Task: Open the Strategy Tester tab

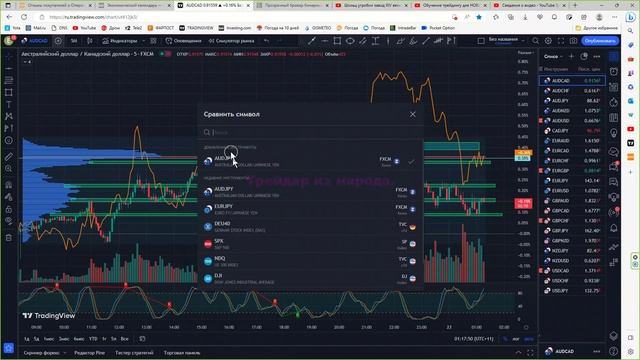Action: tap(134, 353)
